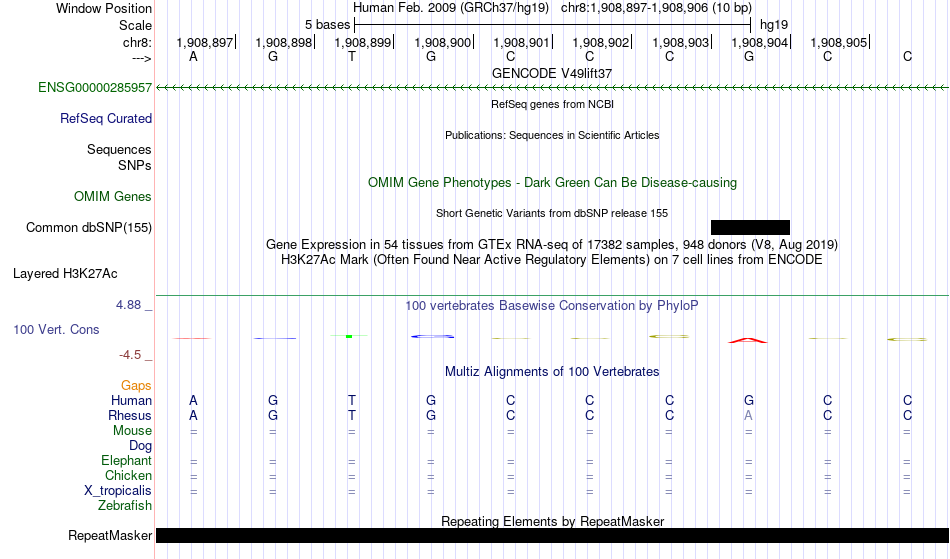This screenshot has height=559, width=950.
Task: Click the position text chr8:1,908,897-1,908,906 (10 bp)
Action: pos(656,8)
